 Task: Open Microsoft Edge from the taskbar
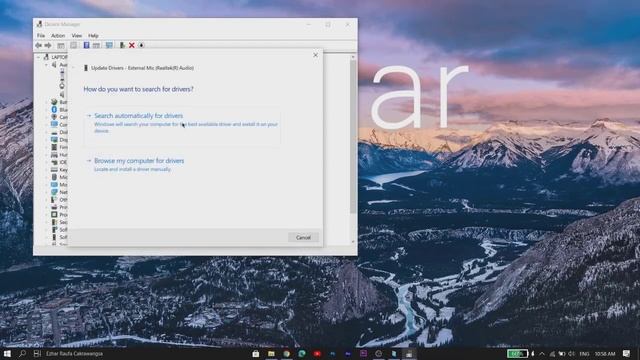(x=302, y=353)
